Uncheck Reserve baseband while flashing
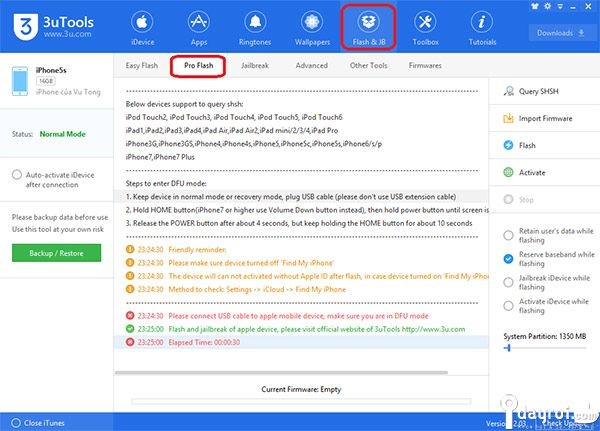 pyautogui.click(x=509, y=257)
